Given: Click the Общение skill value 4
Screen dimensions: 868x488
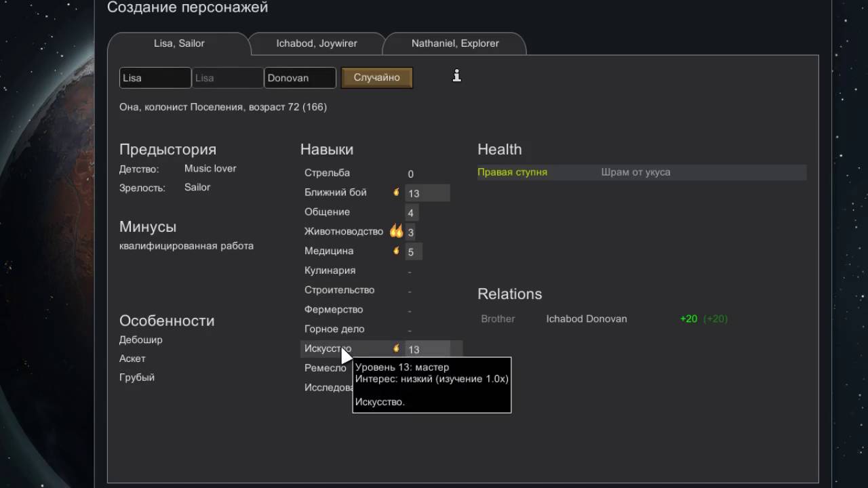Looking at the screenshot, I should [411, 213].
